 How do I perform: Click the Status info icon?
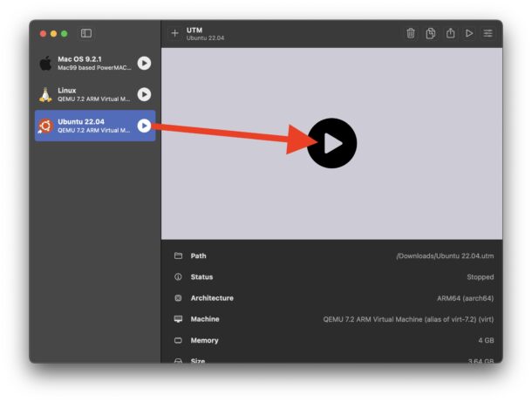[178, 277]
